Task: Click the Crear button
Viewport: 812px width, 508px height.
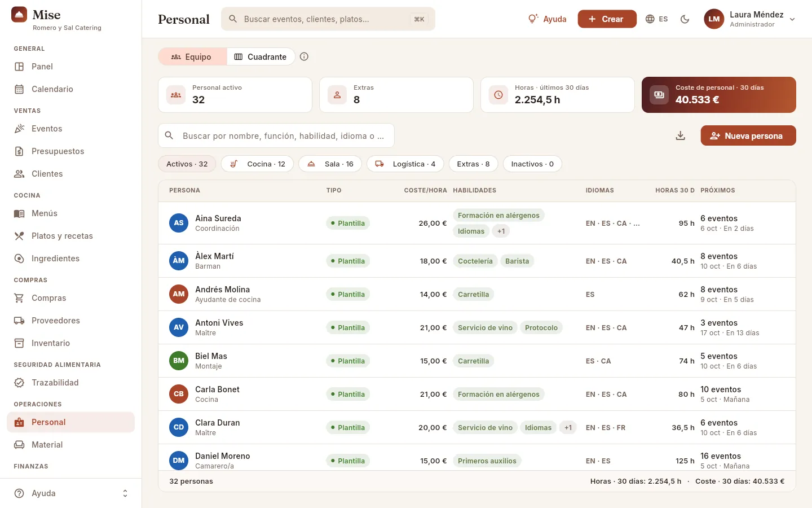Action: click(x=607, y=19)
